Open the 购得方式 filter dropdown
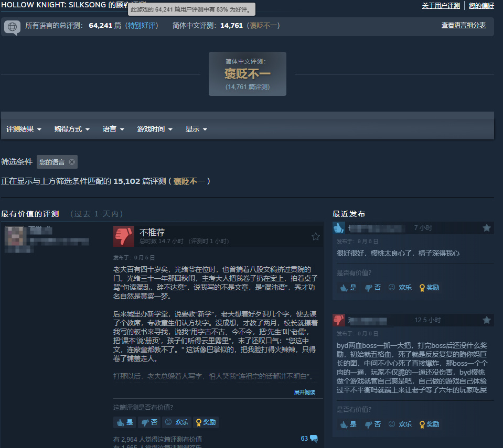The width and height of the screenshot is (503, 448). click(72, 129)
